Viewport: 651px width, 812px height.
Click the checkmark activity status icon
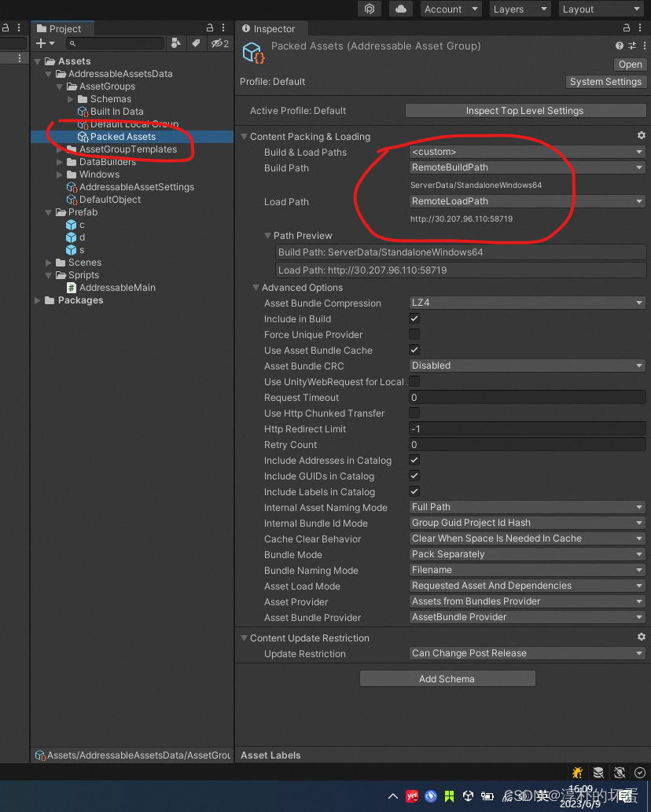[x=640, y=773]
